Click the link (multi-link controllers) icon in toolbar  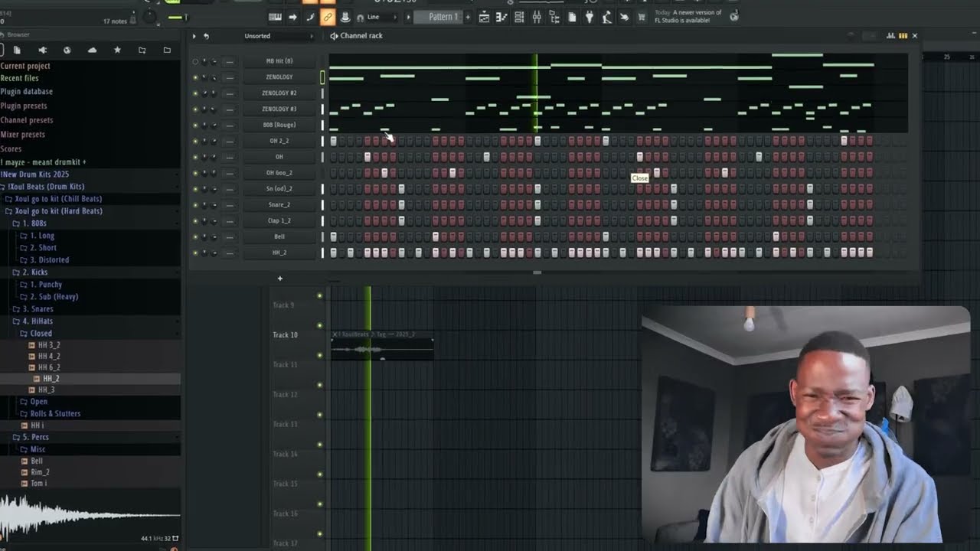pyautogui.click(x=328, y=17)
